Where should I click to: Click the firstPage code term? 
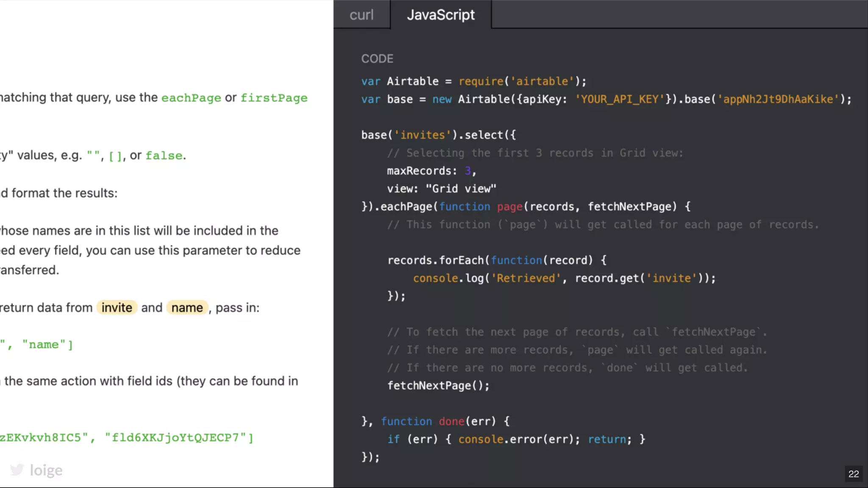click(x=274, y=98)
